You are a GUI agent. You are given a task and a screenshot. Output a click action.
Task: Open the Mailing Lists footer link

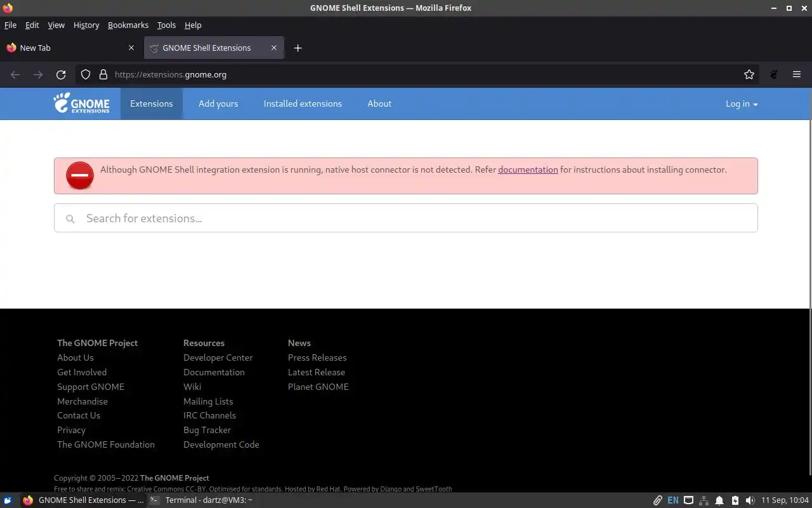point(208,401)
